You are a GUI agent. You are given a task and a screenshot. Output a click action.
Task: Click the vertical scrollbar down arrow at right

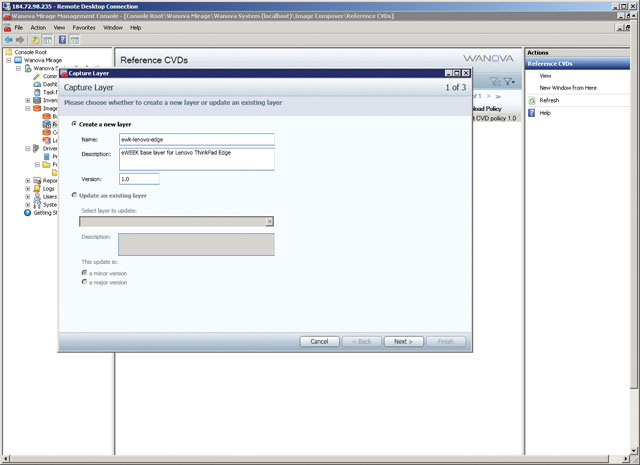pos(634,450)
